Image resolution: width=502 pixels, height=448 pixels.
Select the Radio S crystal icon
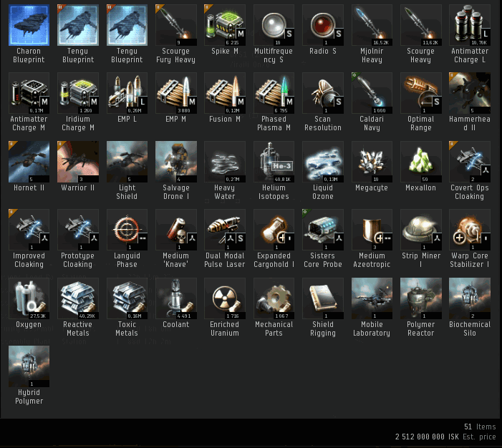tap(323, 25)
